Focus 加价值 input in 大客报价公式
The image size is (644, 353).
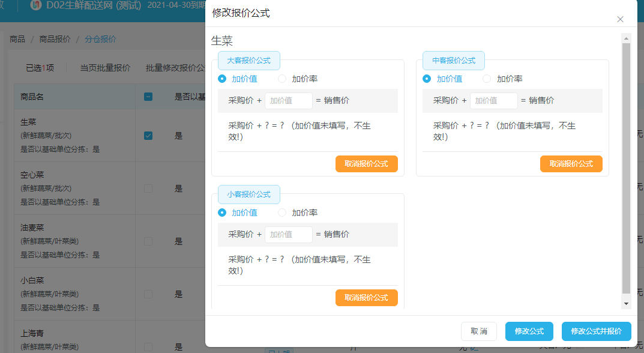pyautogui.click(x=288, y=101)
